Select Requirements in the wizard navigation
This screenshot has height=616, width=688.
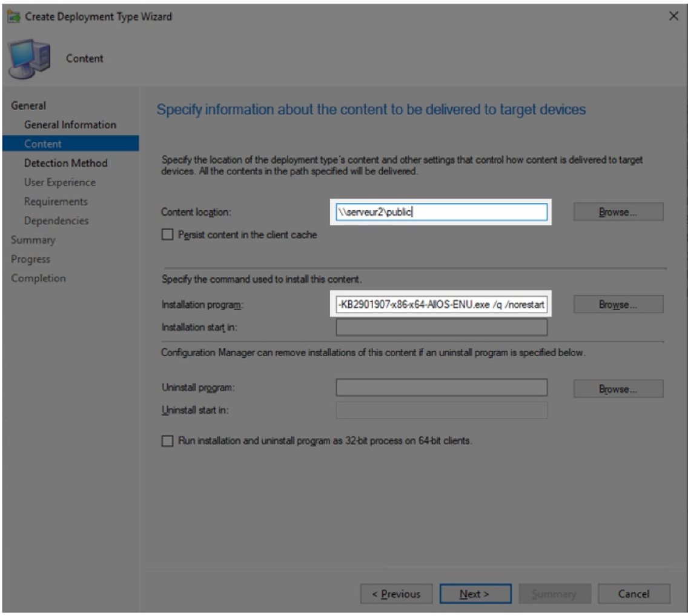[56, 201]
